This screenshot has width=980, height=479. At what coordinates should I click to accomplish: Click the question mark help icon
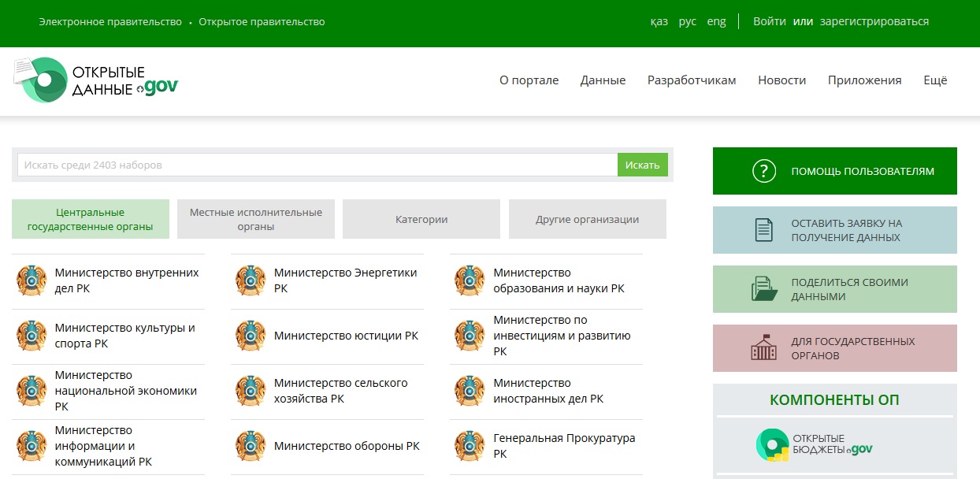click(763, 171)
